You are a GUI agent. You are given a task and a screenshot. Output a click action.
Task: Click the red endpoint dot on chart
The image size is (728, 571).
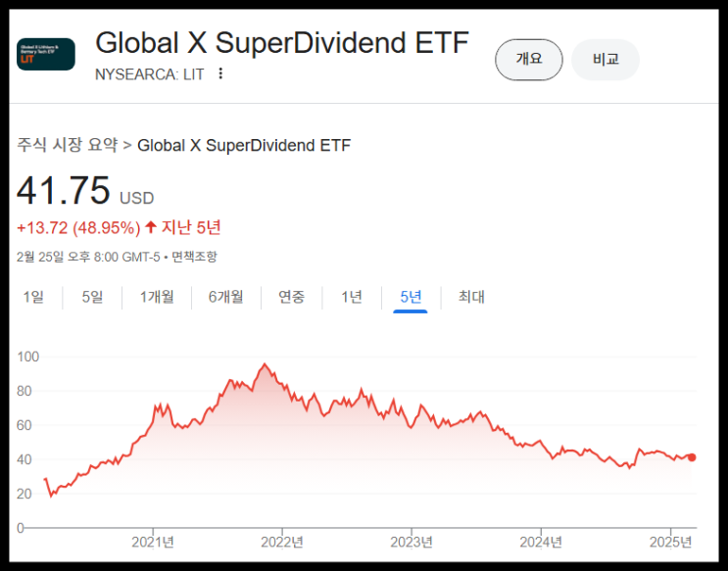(692, 457)
